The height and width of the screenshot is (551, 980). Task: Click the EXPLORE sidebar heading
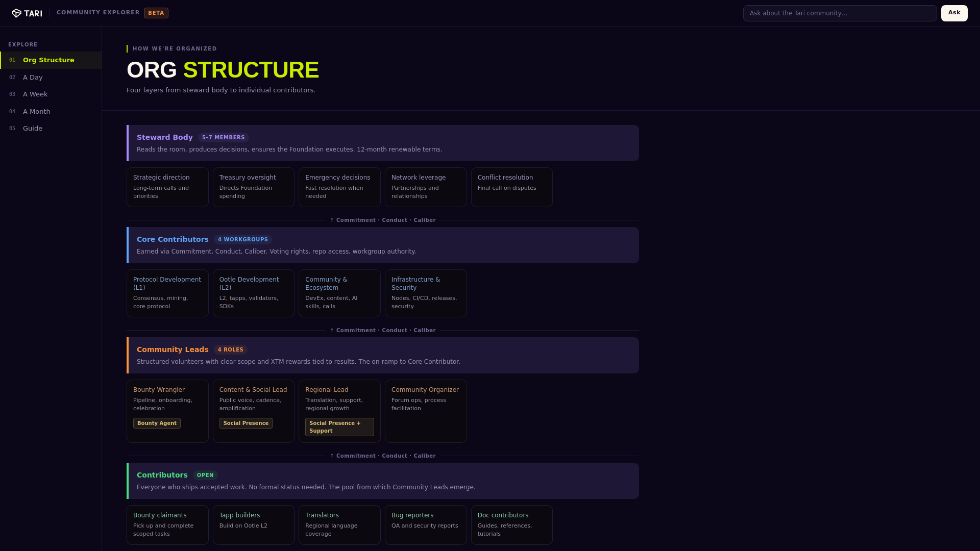pos(23,45)
